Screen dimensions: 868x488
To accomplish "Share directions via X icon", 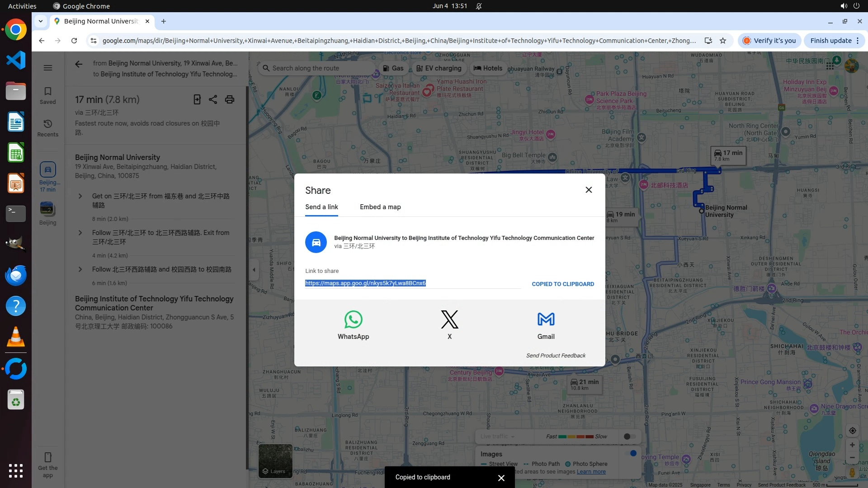I will coord(449,320).
